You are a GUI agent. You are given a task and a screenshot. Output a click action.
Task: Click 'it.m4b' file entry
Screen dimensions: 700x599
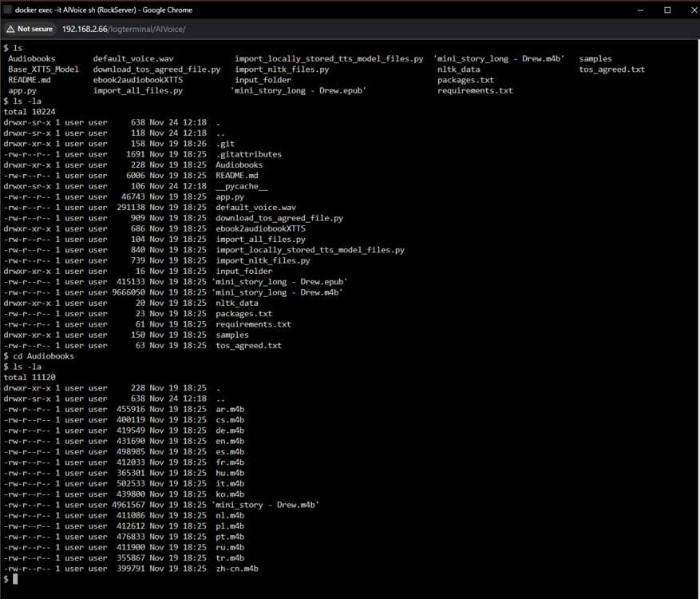230,484
